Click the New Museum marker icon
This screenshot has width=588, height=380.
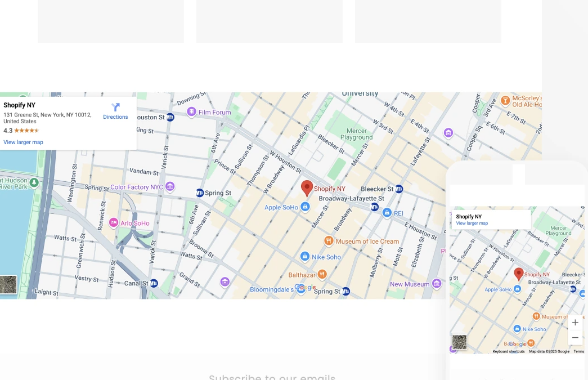(x=437, y=284)
